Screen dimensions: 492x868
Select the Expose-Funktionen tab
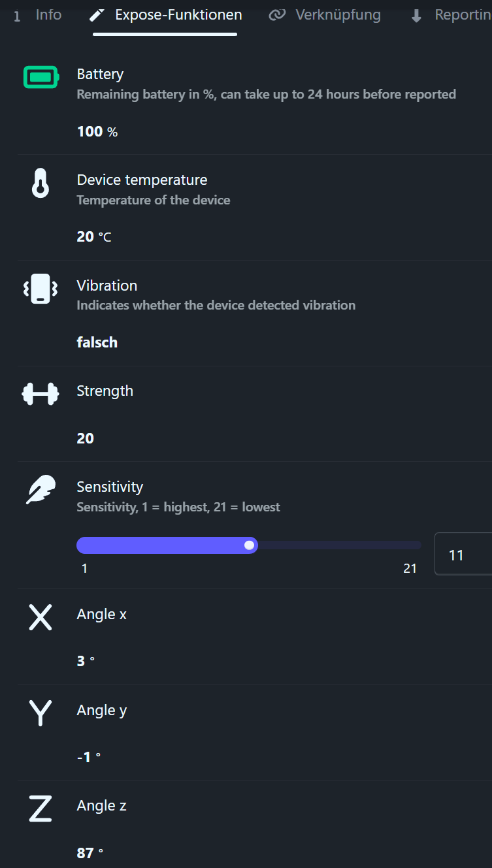click(178, 15)
